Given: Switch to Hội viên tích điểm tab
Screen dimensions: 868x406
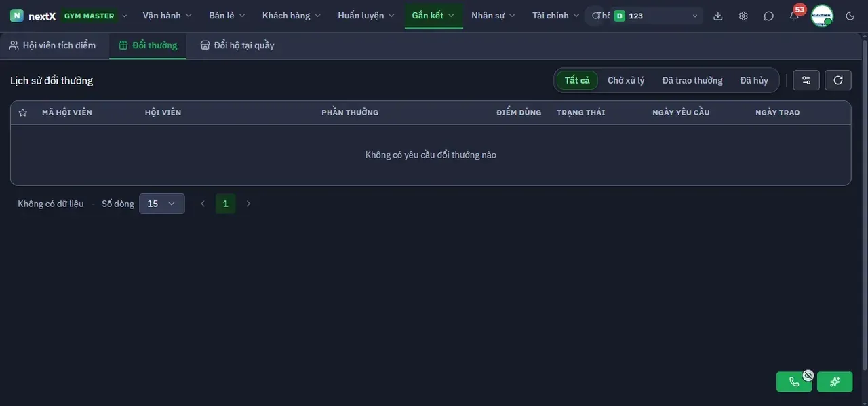Looking at the screenshot, I should tap(52, 45).
